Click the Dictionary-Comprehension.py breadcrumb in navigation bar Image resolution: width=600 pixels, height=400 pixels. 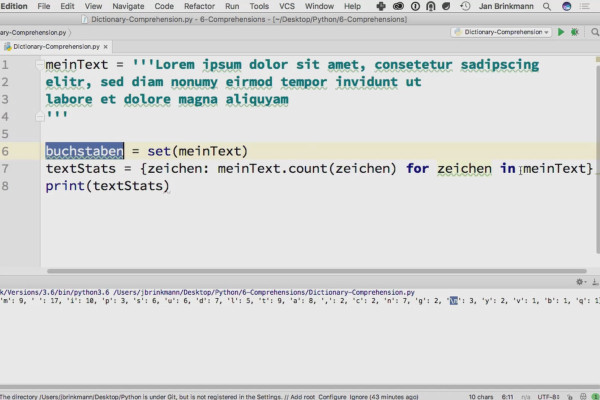33,33
